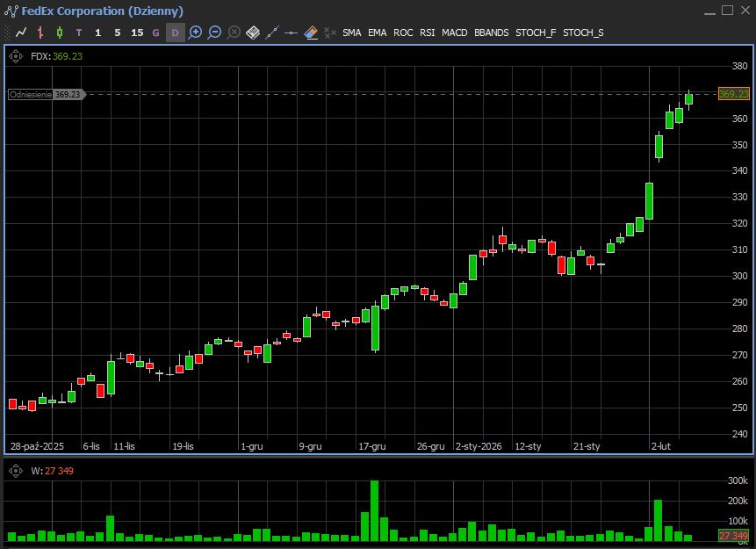Add the SMA indicator
Image resolution: width=756 pixels, height=549 pixels.
pyautogui.click(x=351, y=33)
